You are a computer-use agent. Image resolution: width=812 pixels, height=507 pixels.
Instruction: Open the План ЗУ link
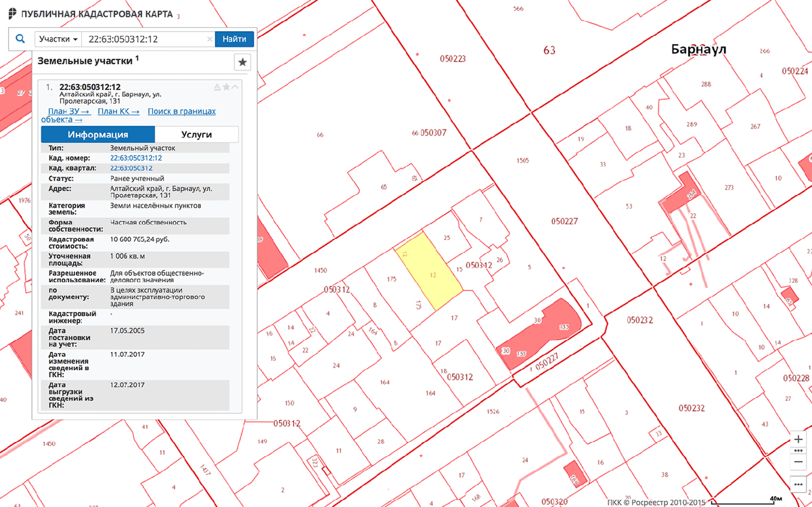tap(68, 111)
